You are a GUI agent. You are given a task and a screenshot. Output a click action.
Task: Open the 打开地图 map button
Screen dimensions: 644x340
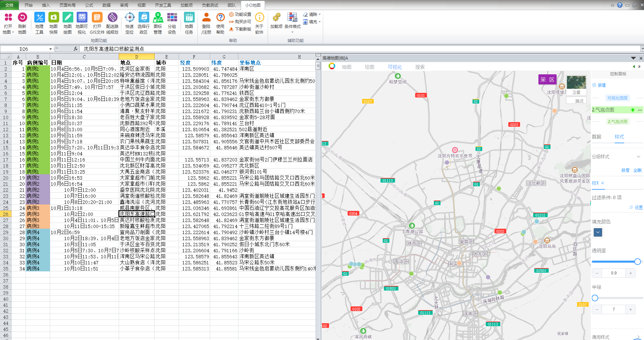click(8, 23)
